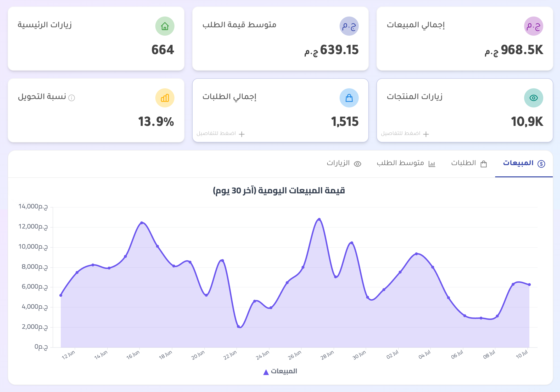This screenshot has height=392, width=560.
Task: Toggle the المبيعات legend below the chart
Action: 280,372
